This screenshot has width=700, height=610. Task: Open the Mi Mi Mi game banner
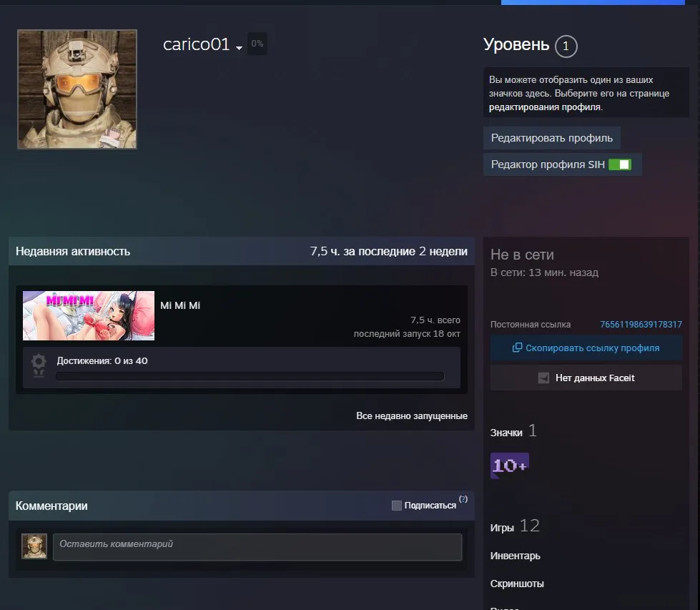click(x=89, y=315)
